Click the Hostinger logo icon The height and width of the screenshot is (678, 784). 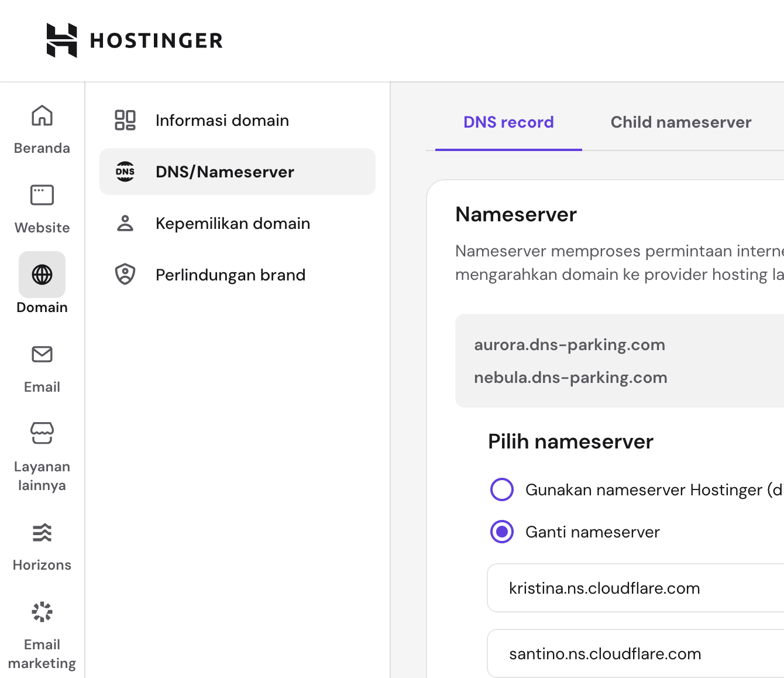tap(61, 40)
